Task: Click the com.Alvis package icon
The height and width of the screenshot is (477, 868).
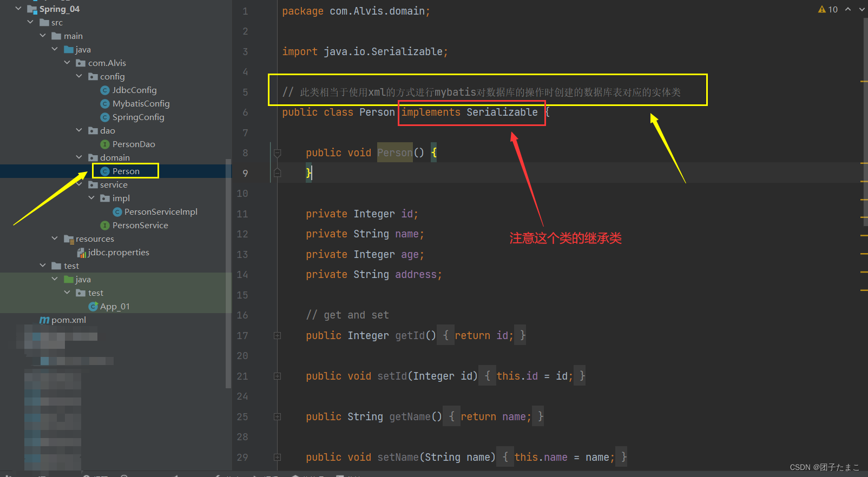Action: [x=81, y=63]
